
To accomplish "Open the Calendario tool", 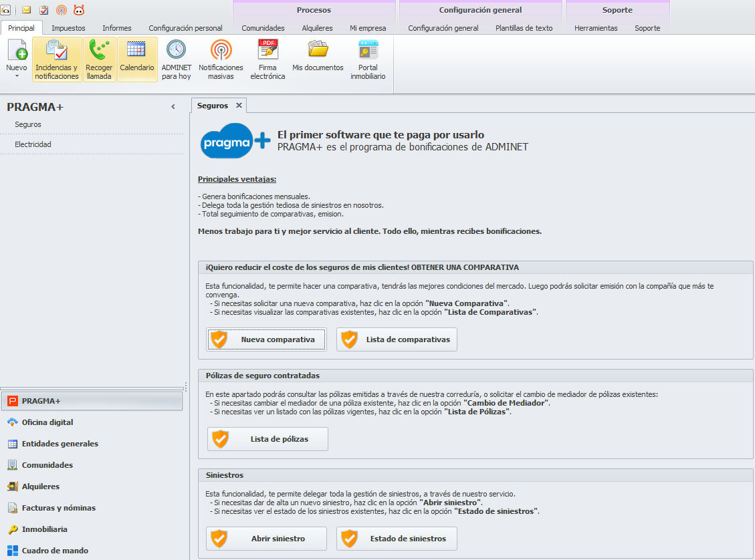I will [136, 59].
